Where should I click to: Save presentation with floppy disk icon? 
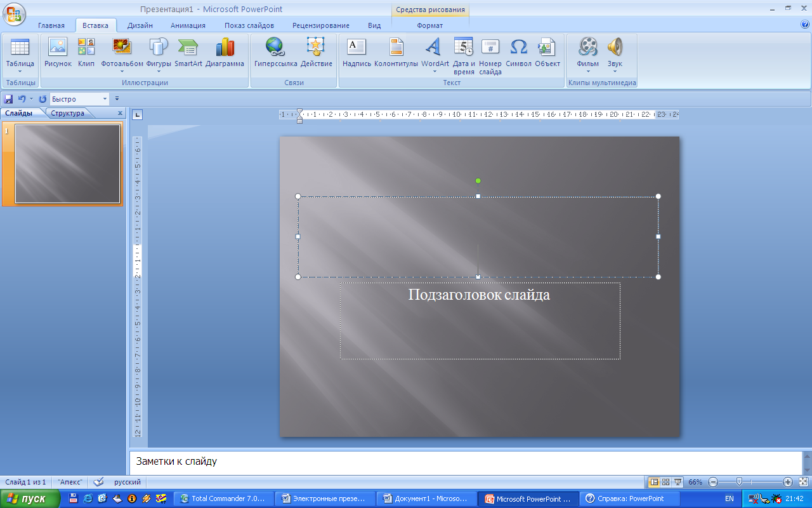(x=8, y=99)
